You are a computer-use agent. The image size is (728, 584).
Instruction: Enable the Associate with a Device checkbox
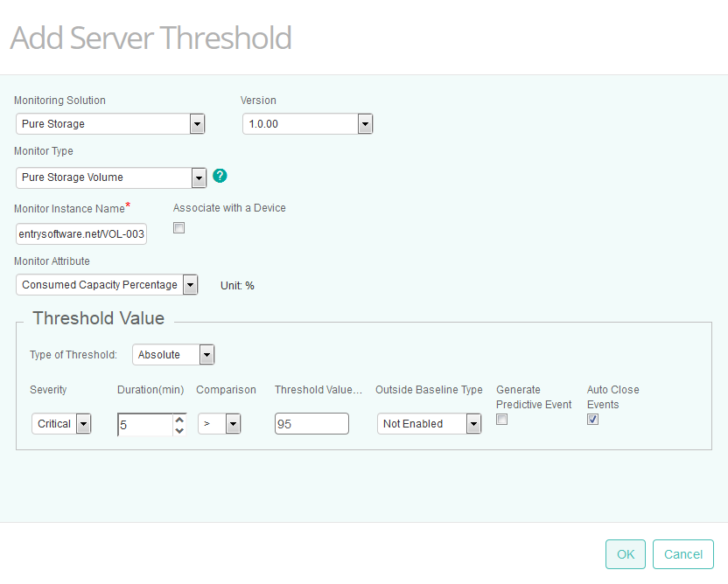178,227
